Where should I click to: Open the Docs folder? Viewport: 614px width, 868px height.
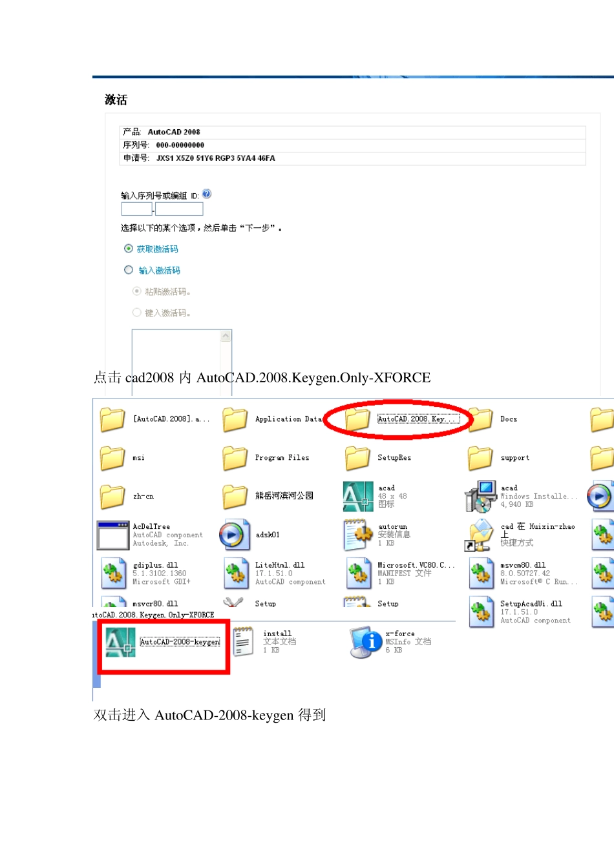point(492,419)
